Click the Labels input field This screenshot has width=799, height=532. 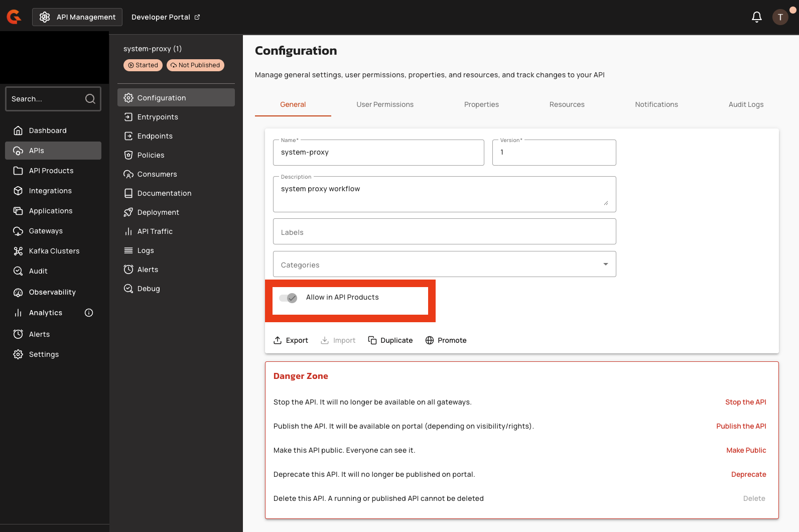(x=444, y=232)
